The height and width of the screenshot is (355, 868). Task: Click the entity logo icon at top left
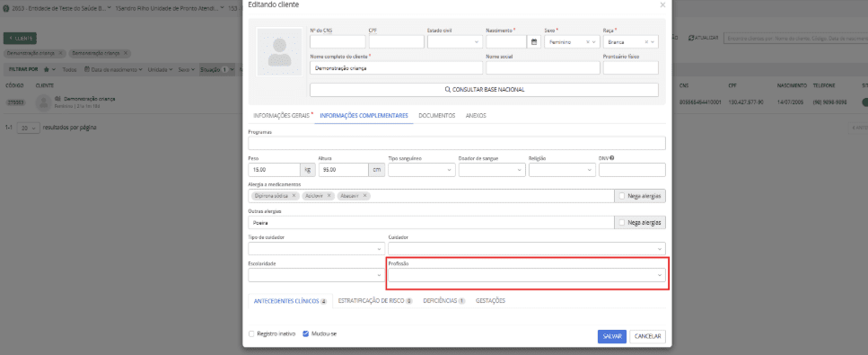(x=5, y=8)
